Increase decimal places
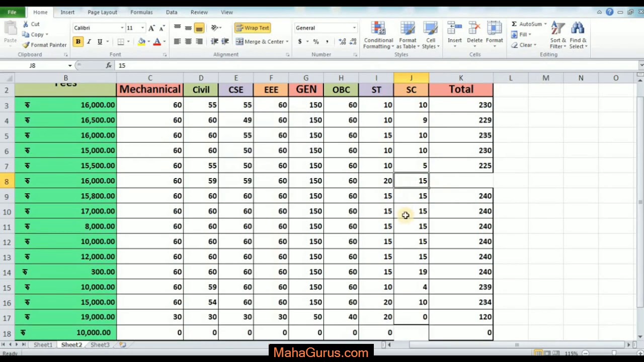 point(343,42)
